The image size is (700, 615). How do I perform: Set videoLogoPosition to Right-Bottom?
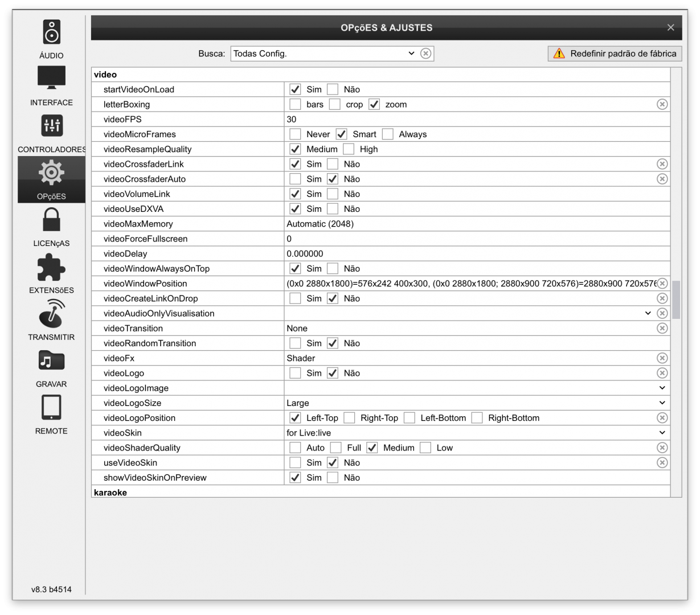point(477,418)
